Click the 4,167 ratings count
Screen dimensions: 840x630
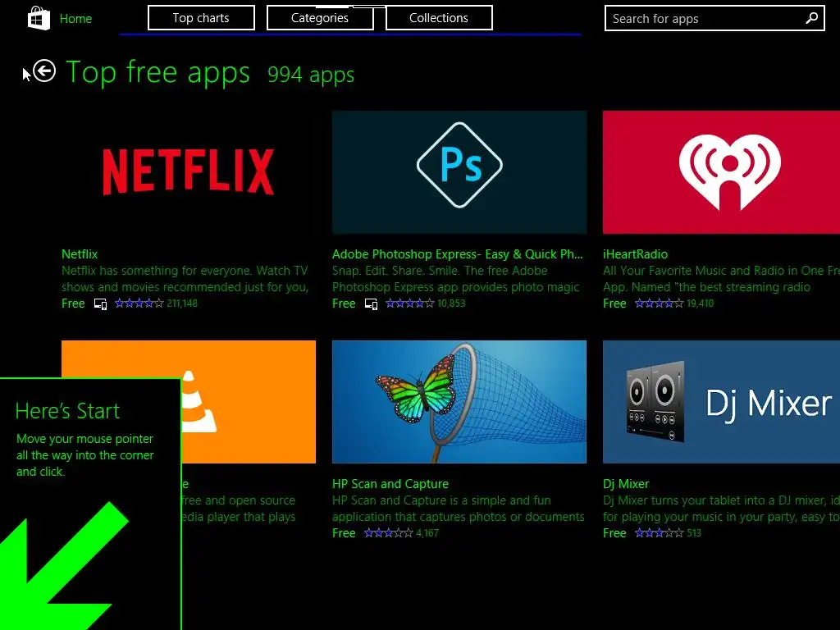[427, 533]
